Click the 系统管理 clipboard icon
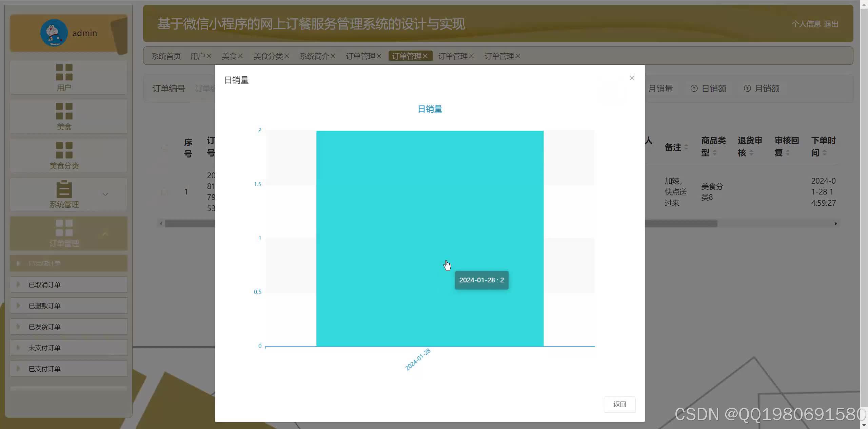The height and width of the screenshot is (429, 868). (x=64, y=189)
